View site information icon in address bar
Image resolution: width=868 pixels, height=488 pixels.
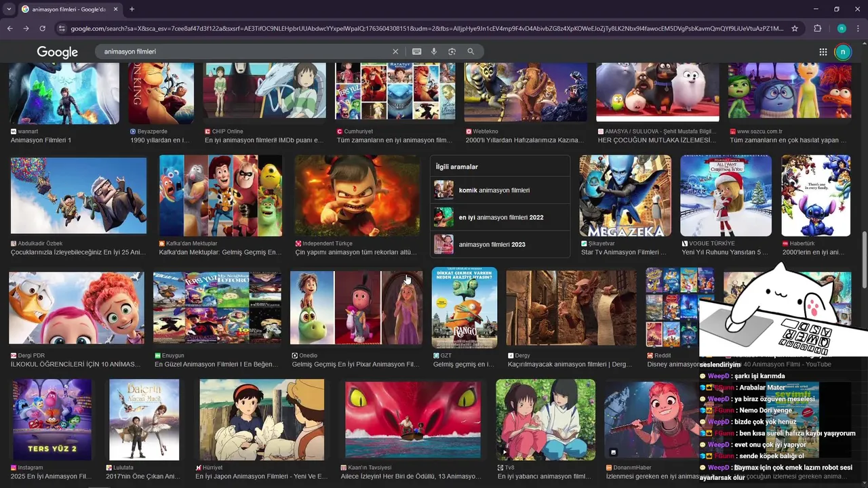pos(62,28)
